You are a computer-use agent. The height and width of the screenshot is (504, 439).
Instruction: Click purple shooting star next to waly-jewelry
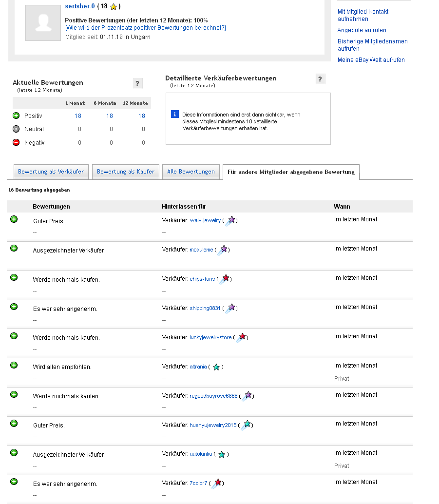[x=230, y=221]
